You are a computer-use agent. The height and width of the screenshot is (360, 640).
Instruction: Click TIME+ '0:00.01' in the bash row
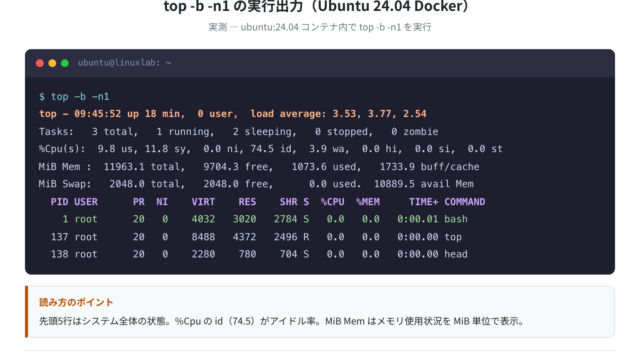(x=418, y=219)
